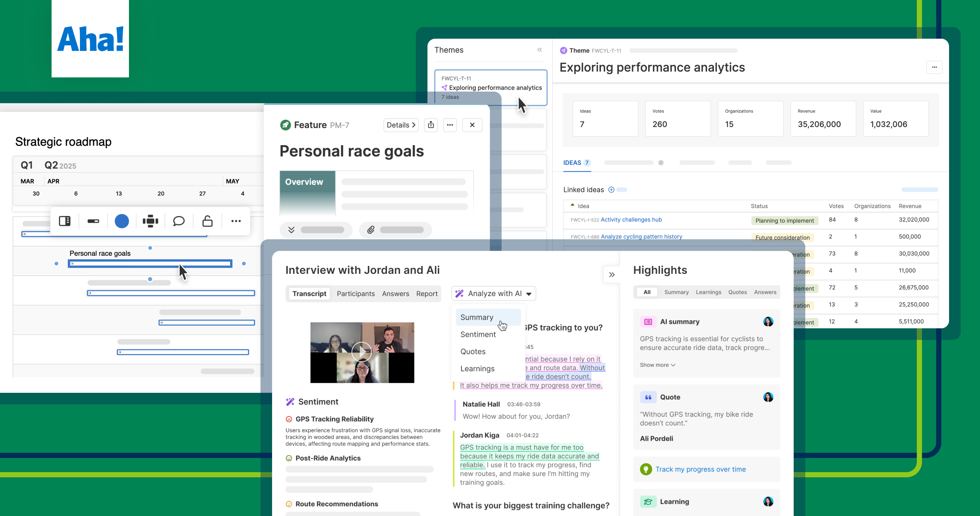Screen dimensions: 980x516
Task: Play the interview video thumbnail
Action: tap(361, 352)
